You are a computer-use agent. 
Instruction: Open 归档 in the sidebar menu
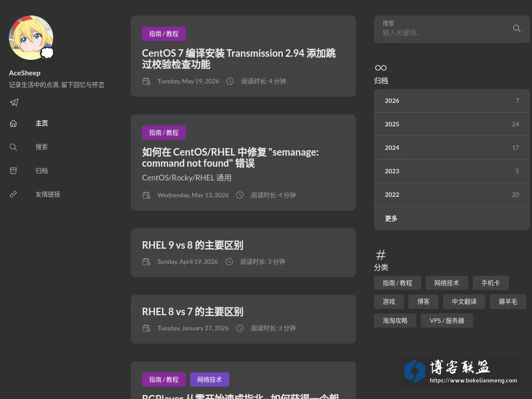[42, 171]
